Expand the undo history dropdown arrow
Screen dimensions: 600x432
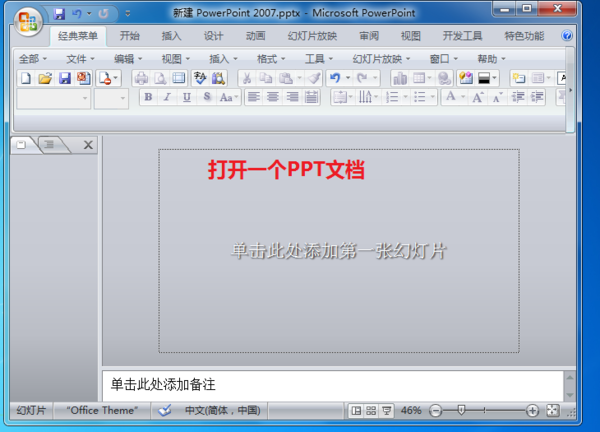tap(348, 78)
